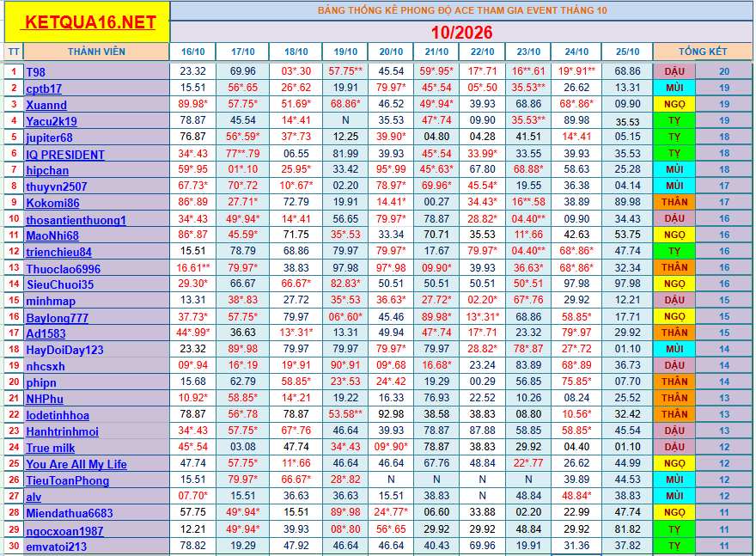Screen dimensions: 756x556
Task: Select member name jupiter68
Action: click(49, 137)
